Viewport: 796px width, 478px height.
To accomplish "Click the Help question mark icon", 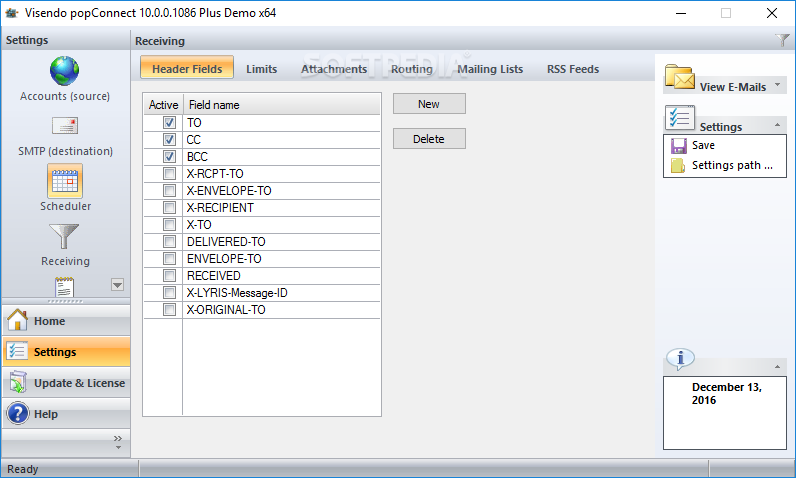I will (18, 413).
